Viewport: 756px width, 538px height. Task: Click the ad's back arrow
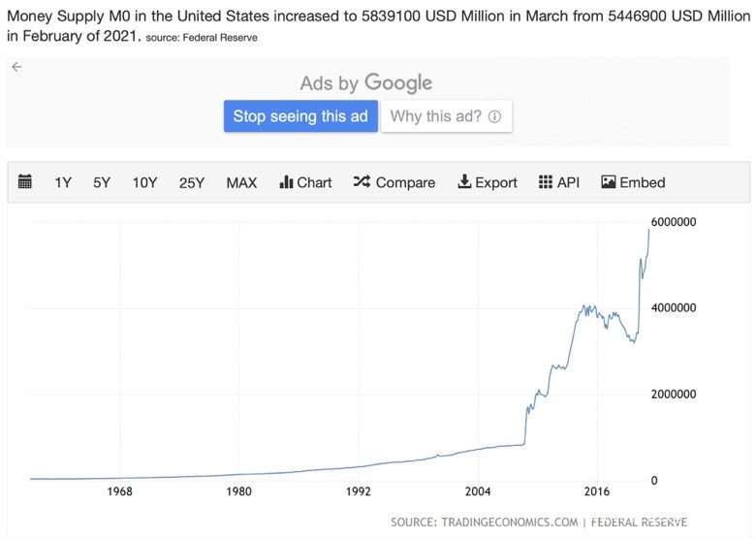[x=16, y=67]
